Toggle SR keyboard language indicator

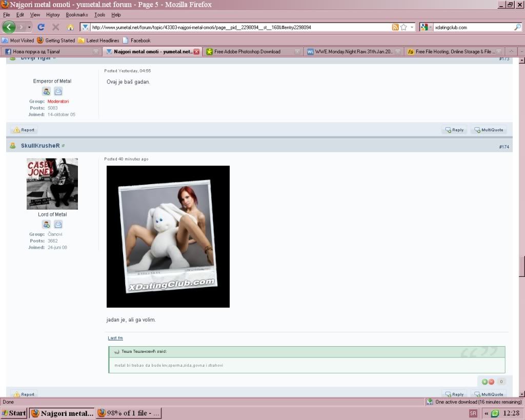[473, 413]
